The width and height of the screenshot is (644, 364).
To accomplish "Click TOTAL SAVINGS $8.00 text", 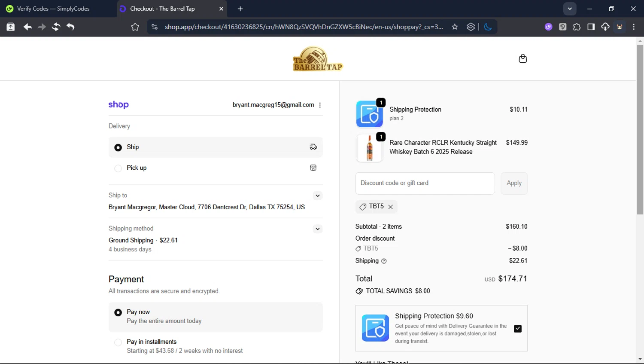I will tap(398, 291).
